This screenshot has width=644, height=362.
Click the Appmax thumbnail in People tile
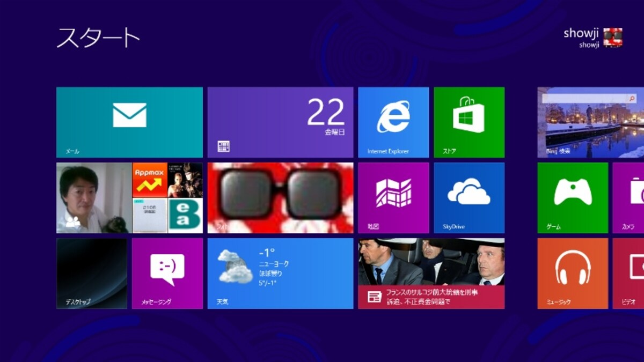(x=150, y=180)
